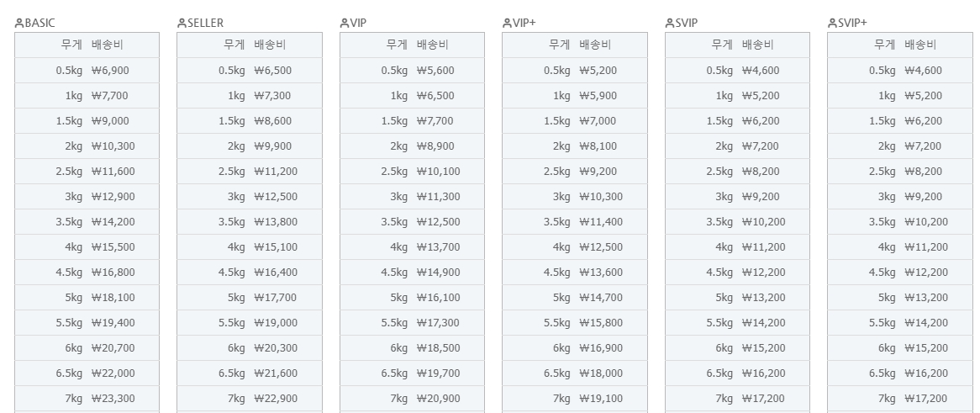Select the SELLER tier heading
Image resolution: width=980 pixels, height=413 pixels.
click(x=205, y=24)
